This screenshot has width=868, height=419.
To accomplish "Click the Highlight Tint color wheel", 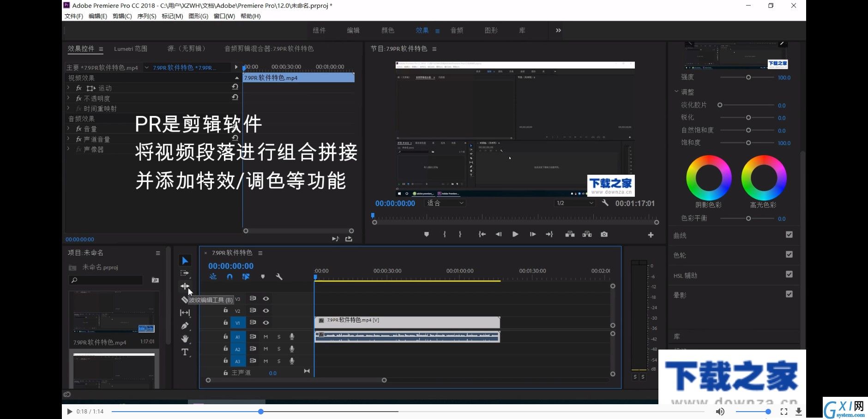I will [764, 178].
